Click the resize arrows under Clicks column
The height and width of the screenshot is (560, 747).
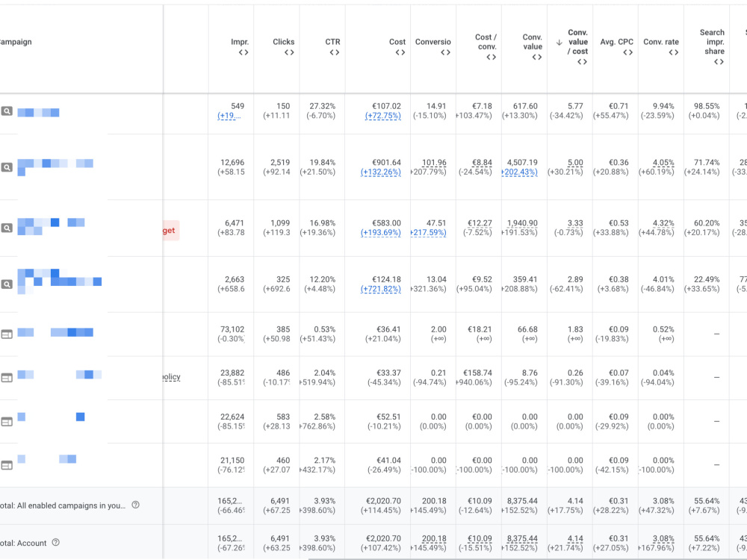click(289, 52)
